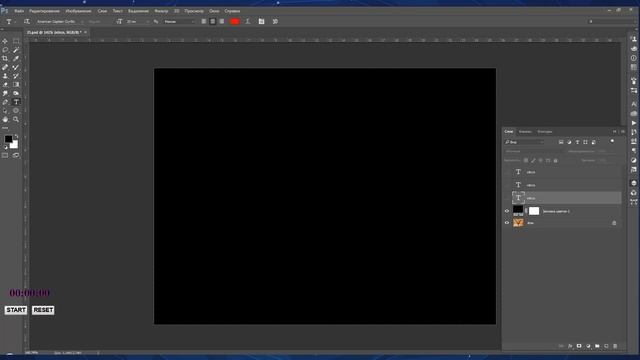Image resolution: width=640 pixels, height=360 pixels.
Task: Select the Move tool
Action: tap(5, 41)
